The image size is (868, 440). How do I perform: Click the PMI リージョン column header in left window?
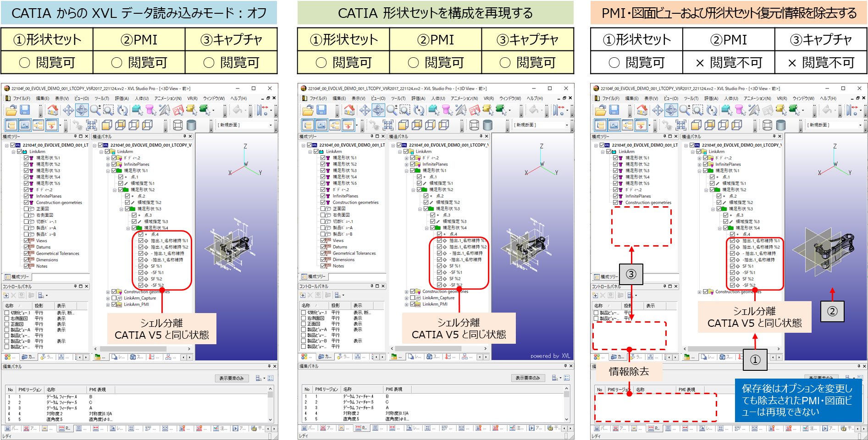click(x=30, y=390)
